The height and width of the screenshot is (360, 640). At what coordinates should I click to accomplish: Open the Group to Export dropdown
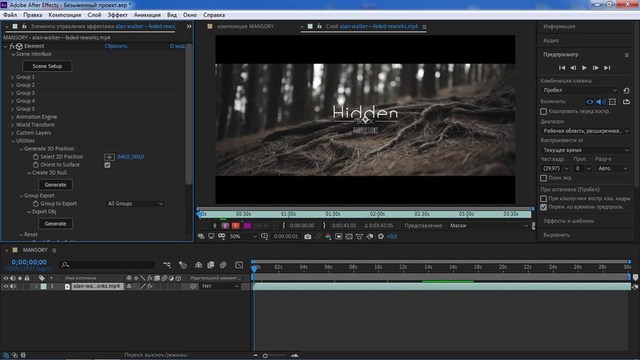point(135,204)
